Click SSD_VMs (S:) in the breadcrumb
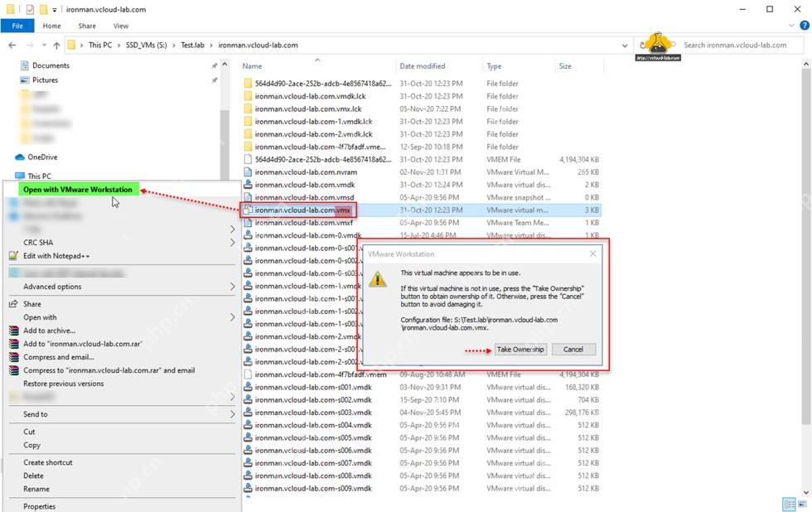Screen dimensions: 812x512 (x=146, y=45)
